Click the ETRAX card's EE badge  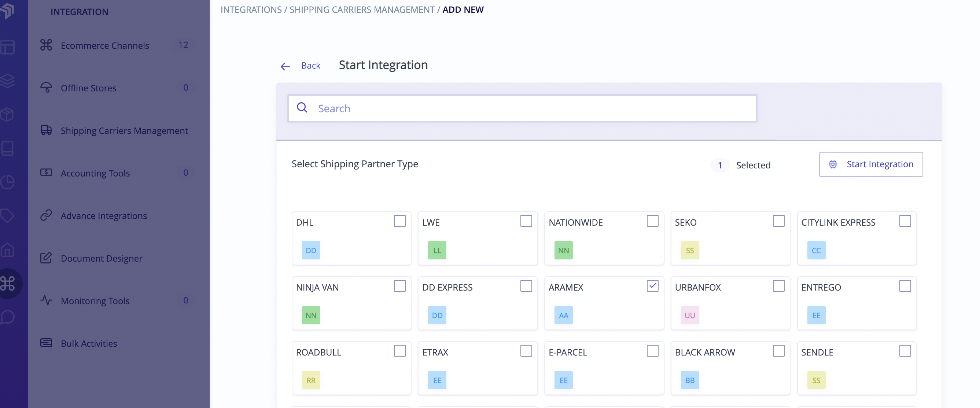pyautogui.click(x=437, y=380)
